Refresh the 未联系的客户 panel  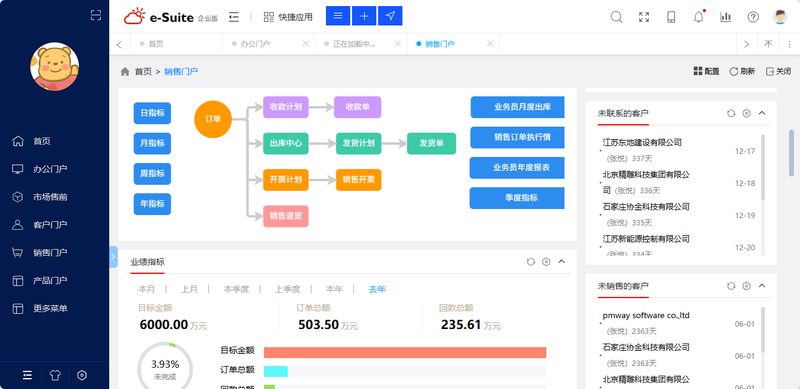pyautogui.click(x=731, y=113)
